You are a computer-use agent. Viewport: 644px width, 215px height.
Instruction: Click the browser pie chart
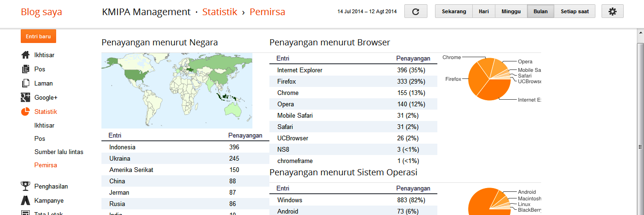tap(489, 79)
